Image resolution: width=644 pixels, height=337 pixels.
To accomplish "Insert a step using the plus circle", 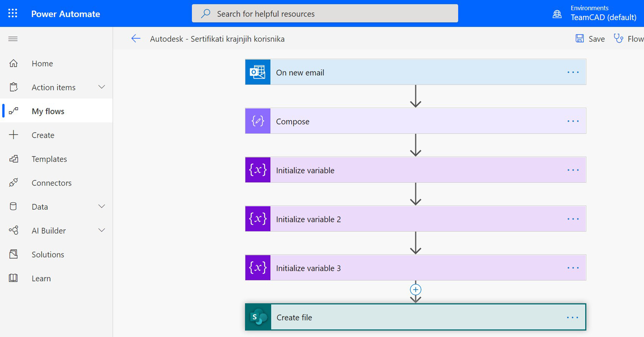I will 416,289.
